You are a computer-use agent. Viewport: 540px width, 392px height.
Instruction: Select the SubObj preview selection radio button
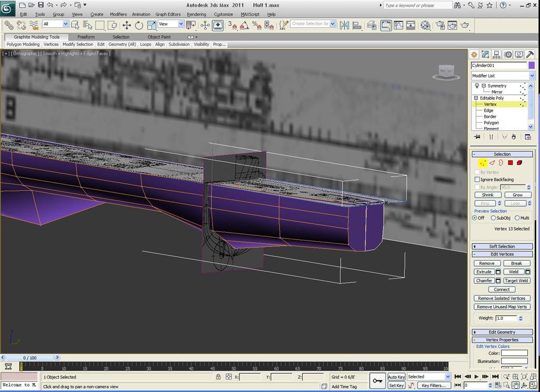click(x=493, y=218)
